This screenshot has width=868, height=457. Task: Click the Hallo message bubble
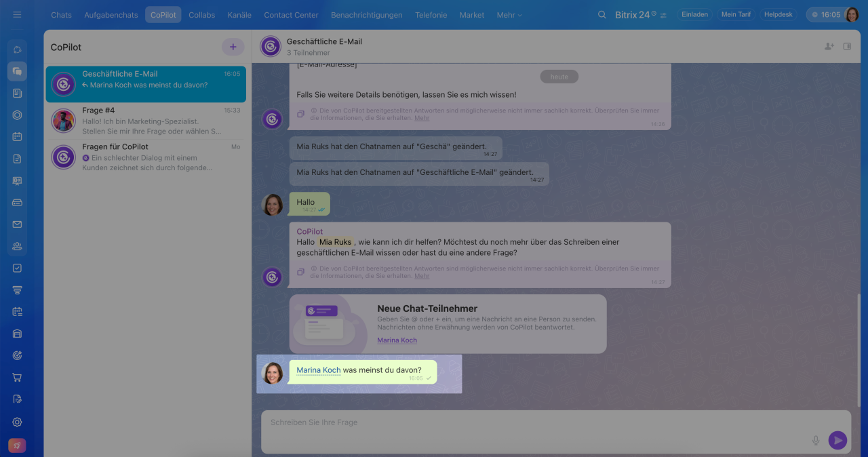310,204
